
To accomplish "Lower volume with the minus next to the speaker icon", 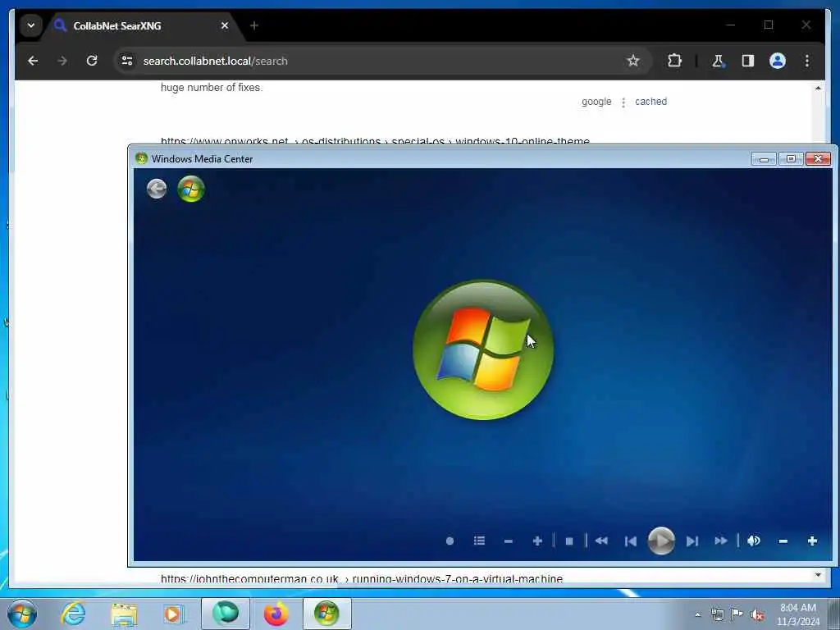I will click(783, 541).
